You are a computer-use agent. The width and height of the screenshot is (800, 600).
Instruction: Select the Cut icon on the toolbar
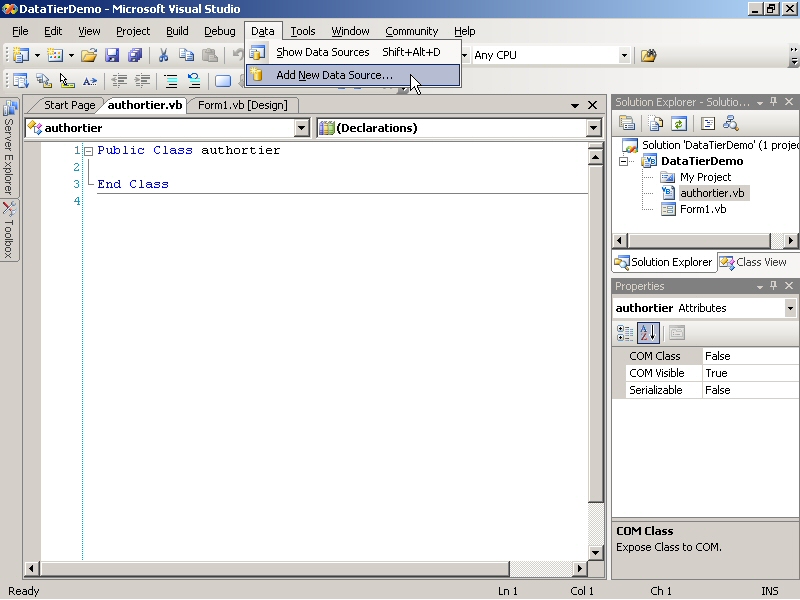point(163,55)
